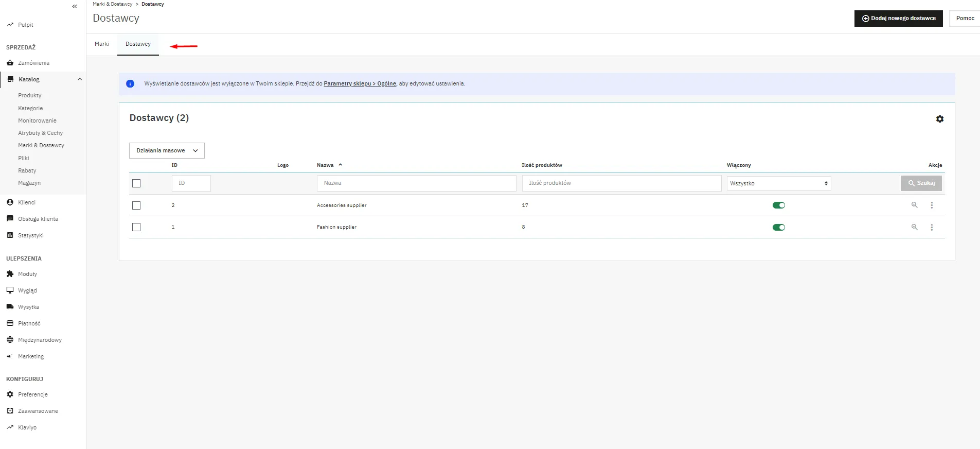
Task: Open Produkty in the Katalog submenu
Action: click(30, 95)
